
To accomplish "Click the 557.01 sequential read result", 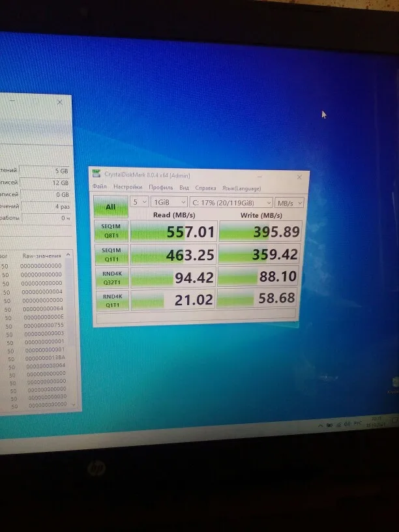I will (x=173, y=231).
